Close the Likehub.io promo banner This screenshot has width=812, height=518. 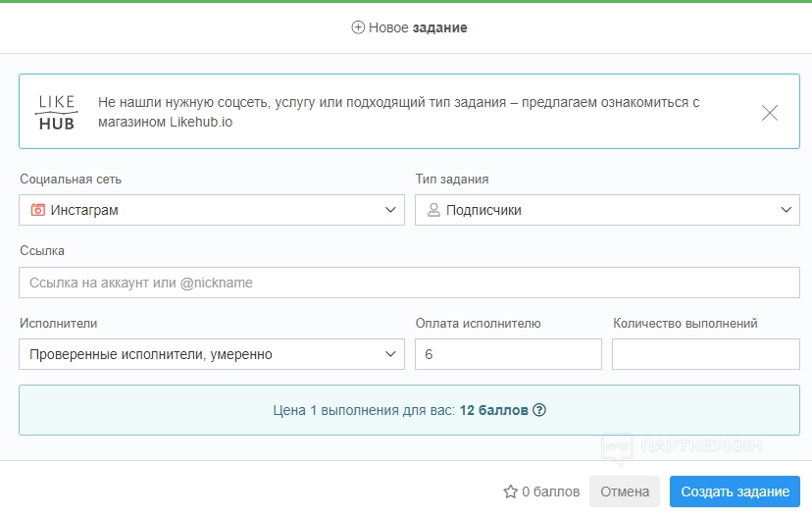pyautogui.click(x=770, y=113)
